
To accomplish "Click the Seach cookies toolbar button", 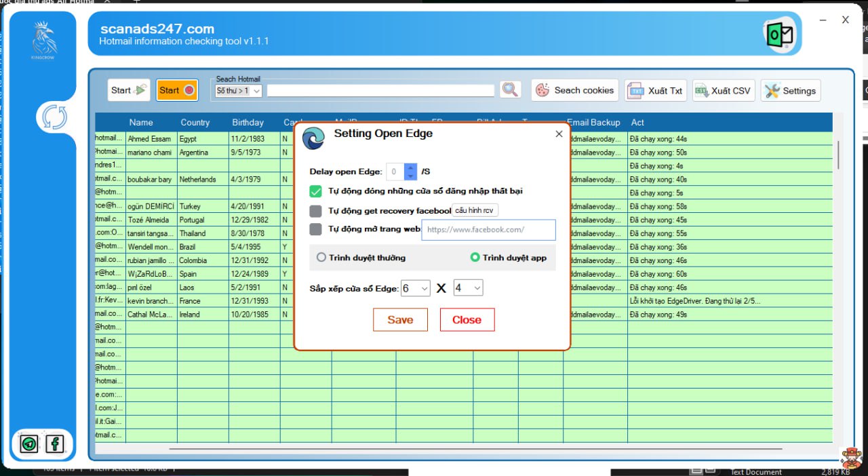I will [574, 90].
